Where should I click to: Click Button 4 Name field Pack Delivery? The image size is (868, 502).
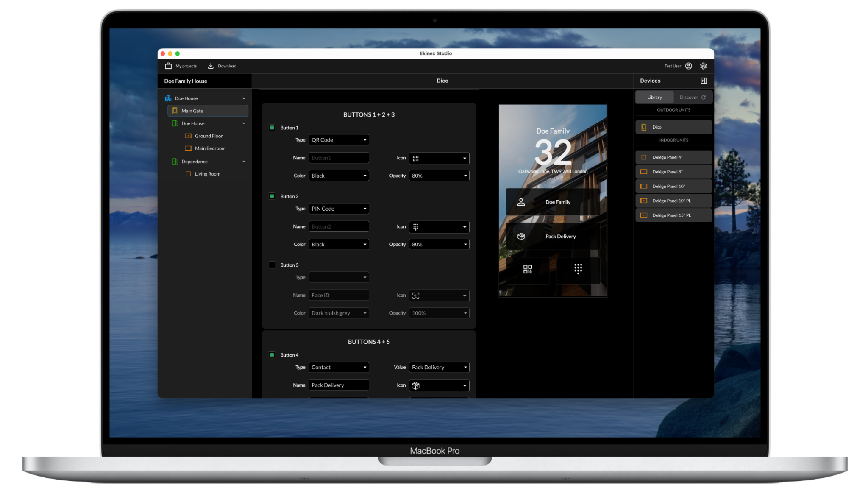tap(339, 385)
